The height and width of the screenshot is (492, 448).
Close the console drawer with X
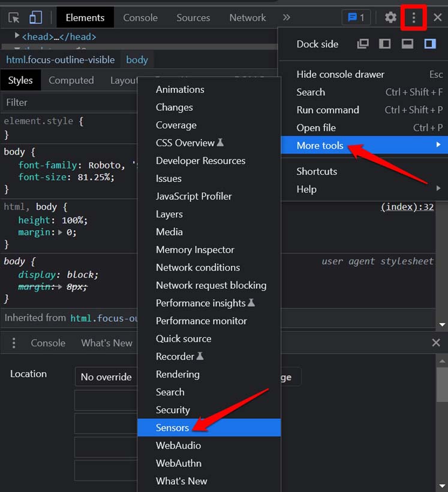436,342
